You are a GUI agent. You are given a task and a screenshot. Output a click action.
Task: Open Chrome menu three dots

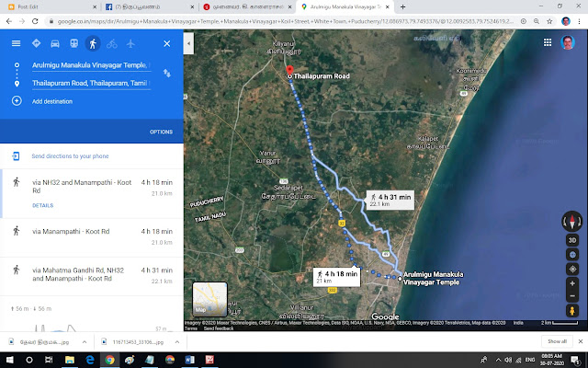[579, 21]
